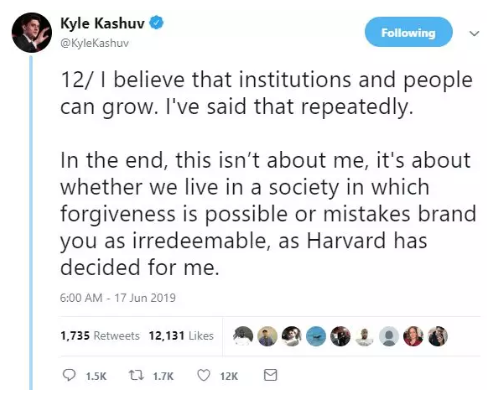Toggle the Following button
The height and width of the screenshot is (396, 487).
[408, 32]
